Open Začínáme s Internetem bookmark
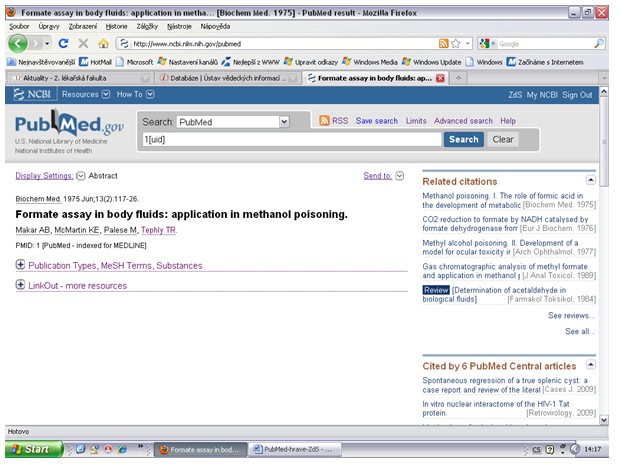 pos(545,62)
